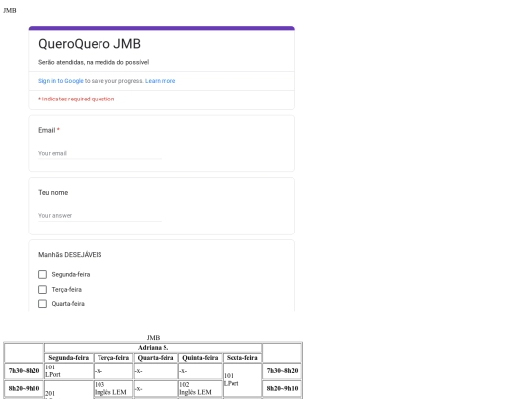Click the JMB text at page top
The height and width of the screenshot is (399, 532).
coord(10,11)
